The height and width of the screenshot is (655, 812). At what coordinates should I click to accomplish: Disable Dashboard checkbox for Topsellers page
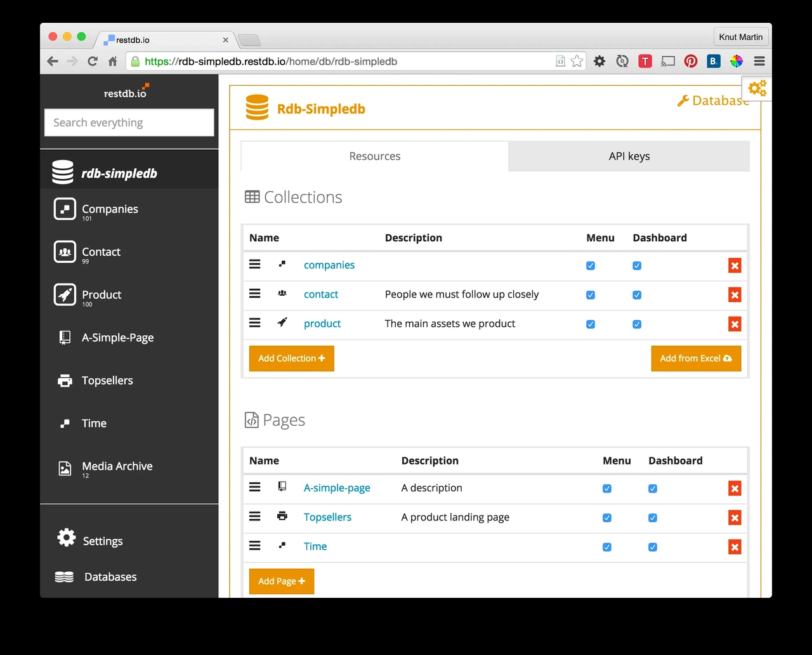(x=652, y=517)
